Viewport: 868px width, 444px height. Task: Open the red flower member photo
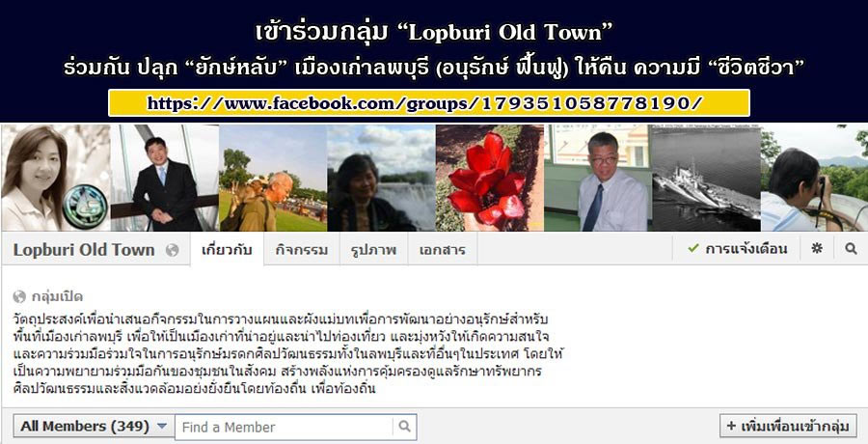490,178
